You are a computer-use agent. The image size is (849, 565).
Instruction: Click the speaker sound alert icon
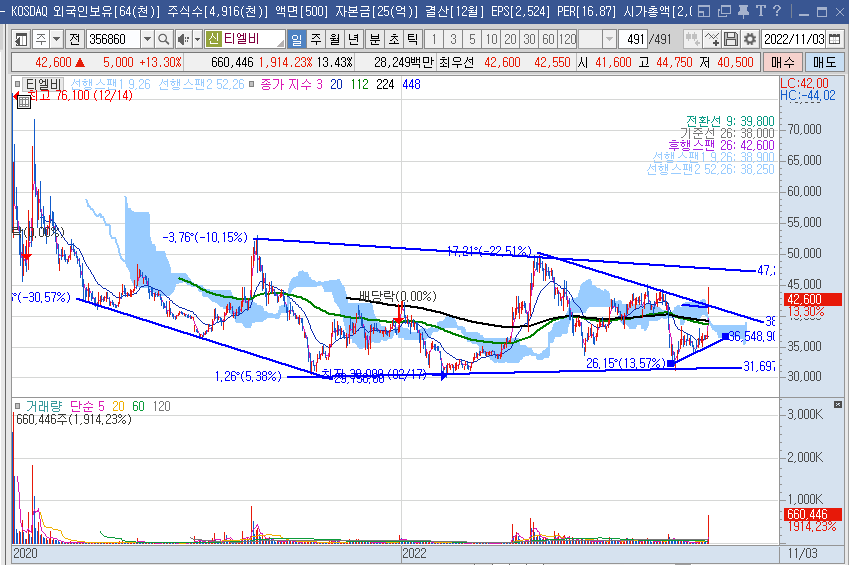click(184, 39)
